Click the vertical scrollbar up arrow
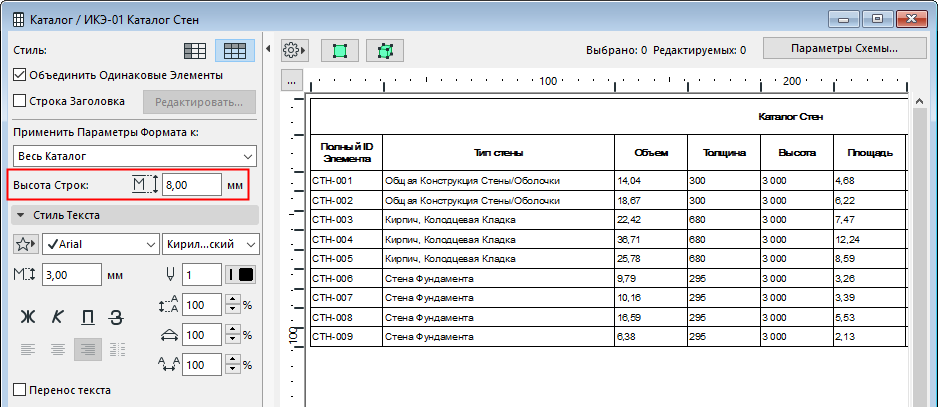Viewport: 938px width, 407px height. click(x=921, y=103)
